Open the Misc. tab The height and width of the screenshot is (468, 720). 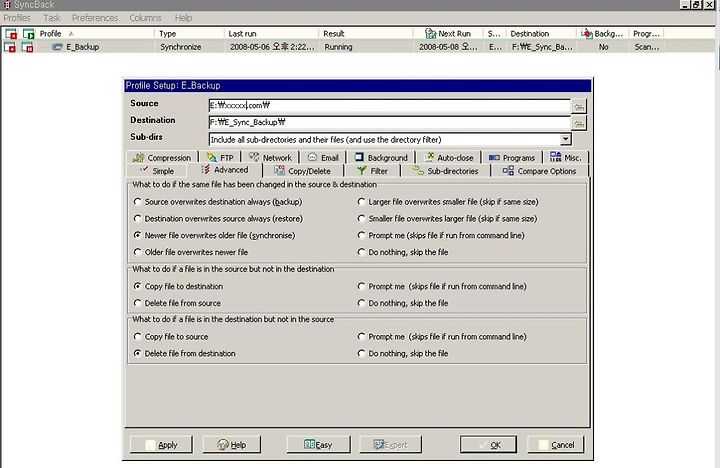(x=566, y=158)
